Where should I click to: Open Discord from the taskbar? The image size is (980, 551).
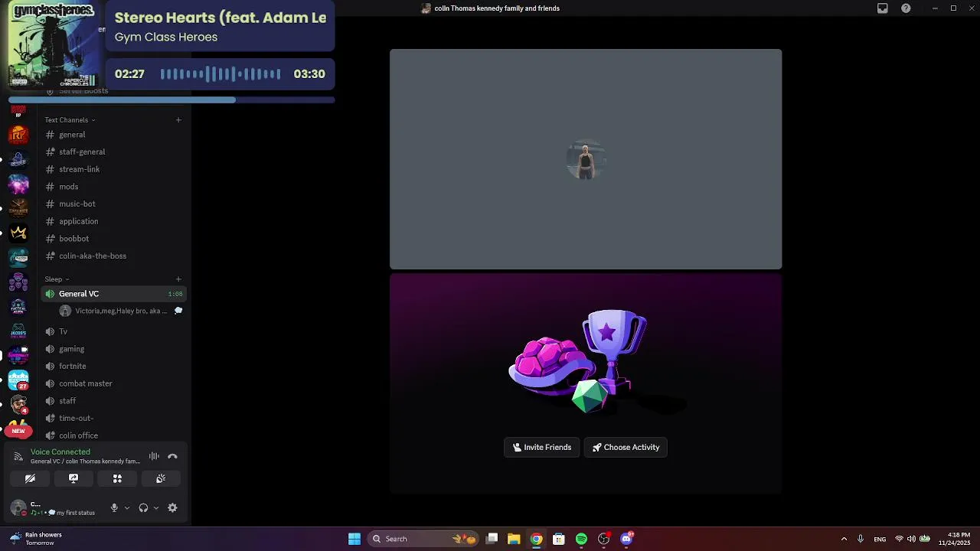pyautogui.click(x=627, y=539)
